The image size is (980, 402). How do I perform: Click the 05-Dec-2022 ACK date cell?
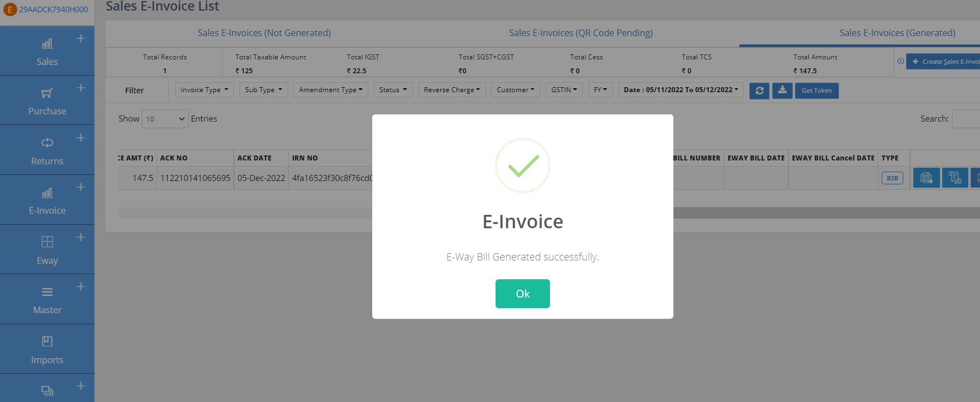261,178
